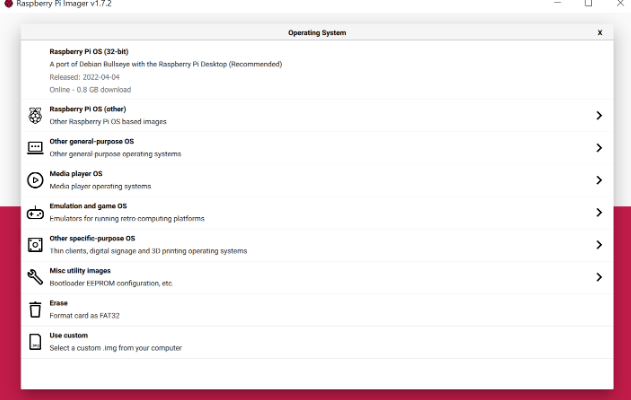The image size is (631, 400).
Task: Click 'Media player operating systems' description
Action: tap(100, 186)
